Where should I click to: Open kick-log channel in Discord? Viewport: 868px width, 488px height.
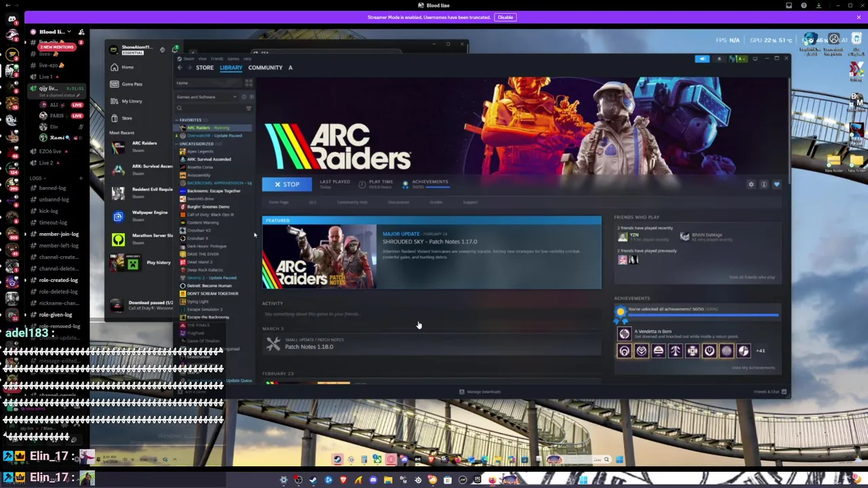(48, 211)
